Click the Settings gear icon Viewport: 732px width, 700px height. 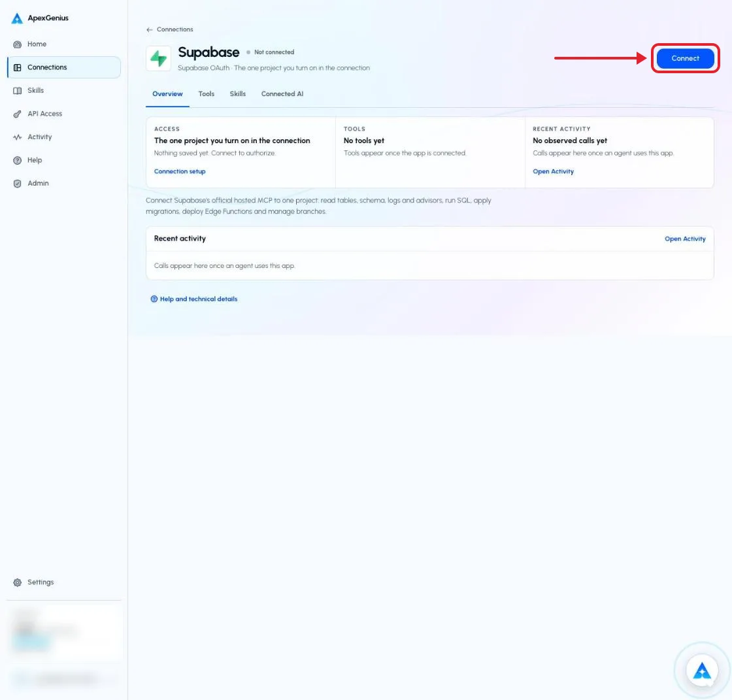(17, 582)
